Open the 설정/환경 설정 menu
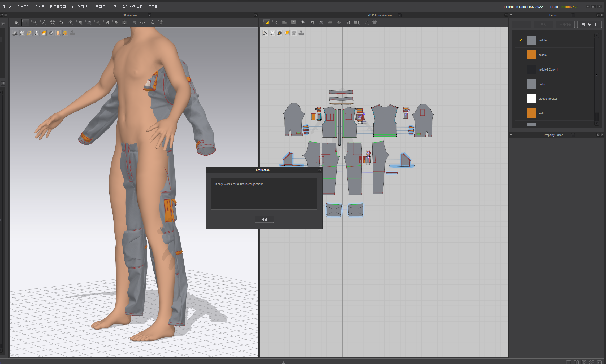606x364 pixels. tap(132, 7)
